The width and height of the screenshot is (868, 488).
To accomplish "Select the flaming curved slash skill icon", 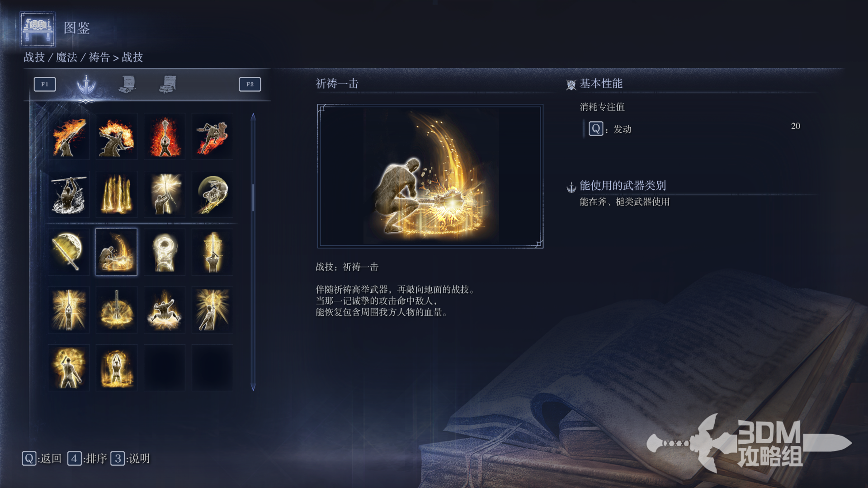I will tap(69, 136).
